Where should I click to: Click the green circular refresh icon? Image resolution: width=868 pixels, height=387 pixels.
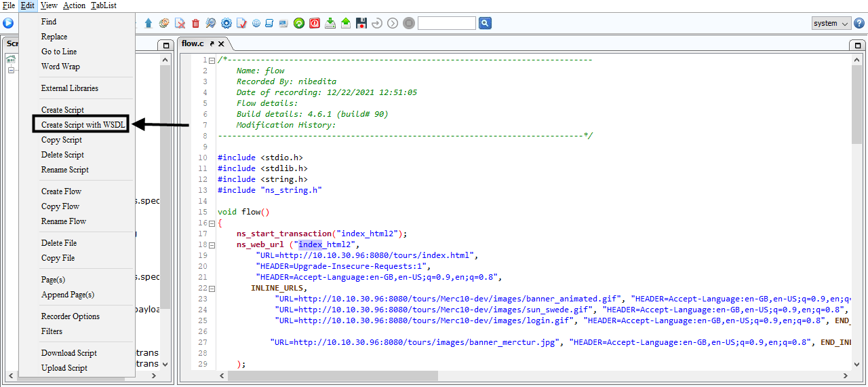pos(299,23)
